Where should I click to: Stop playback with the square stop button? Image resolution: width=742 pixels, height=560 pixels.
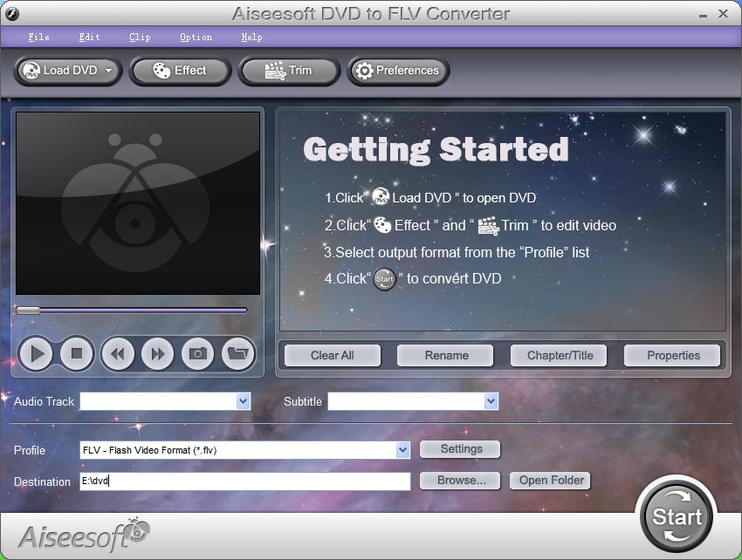click(x=76, y=354)
